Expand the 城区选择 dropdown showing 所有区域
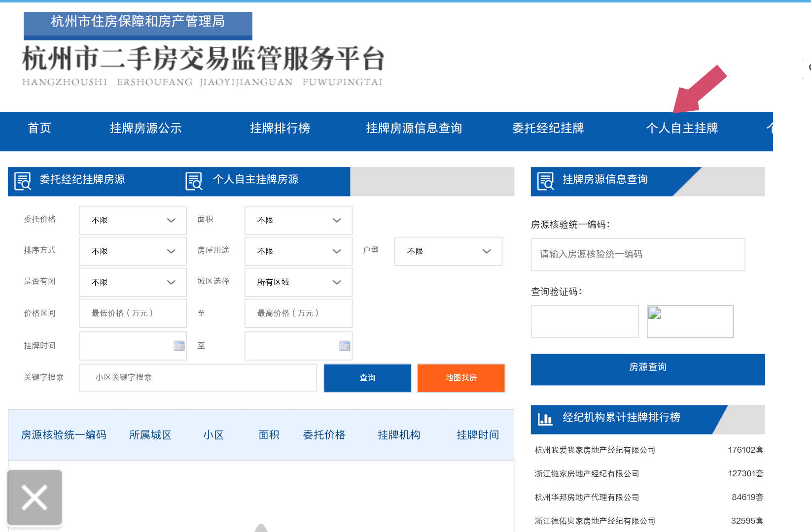 point(298,282)
